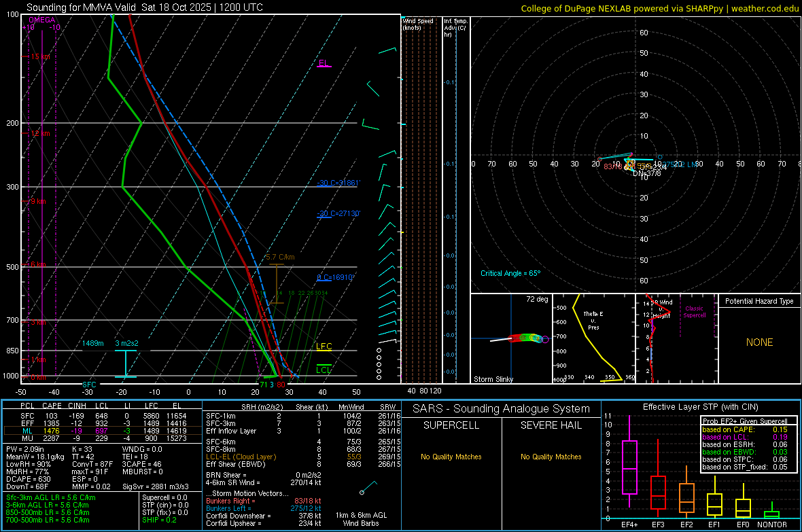Viewport: 802px width, 532px height.
Task: Click the '5.7 C/km' lapse rate label
Action: pos(280,258)
